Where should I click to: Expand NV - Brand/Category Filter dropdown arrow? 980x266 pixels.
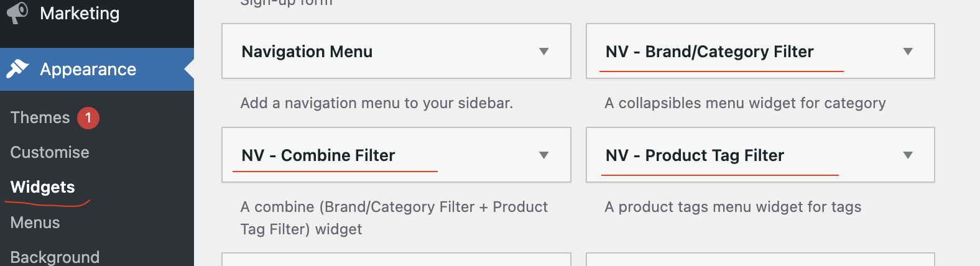(x=908, y=52)
